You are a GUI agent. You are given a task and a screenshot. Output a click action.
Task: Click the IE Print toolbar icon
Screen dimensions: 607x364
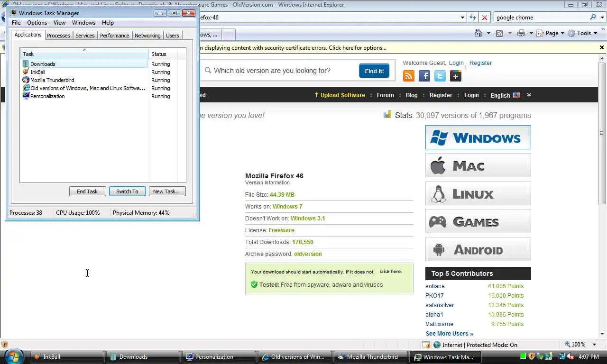pos(521,33)
